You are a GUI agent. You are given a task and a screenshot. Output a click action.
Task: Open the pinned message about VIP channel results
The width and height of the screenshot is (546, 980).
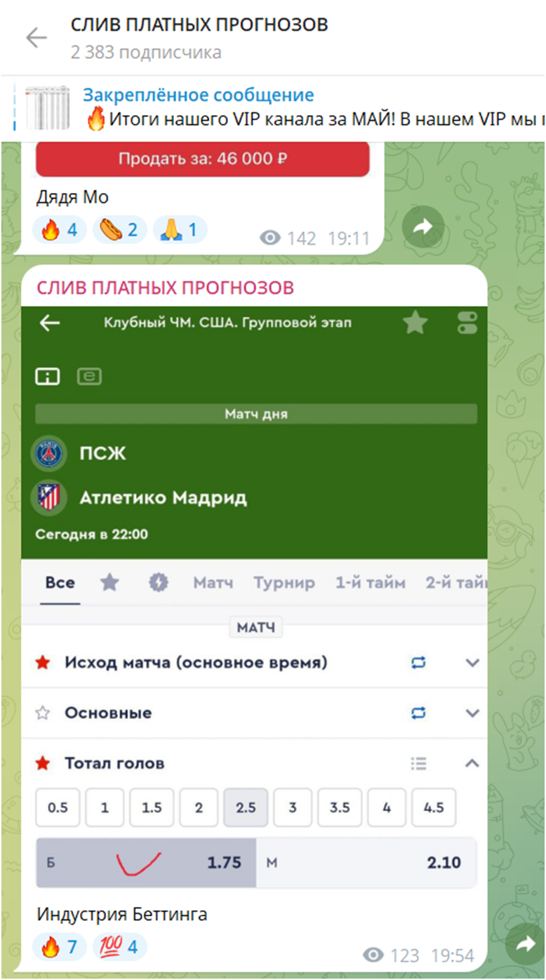coord(314,109)
